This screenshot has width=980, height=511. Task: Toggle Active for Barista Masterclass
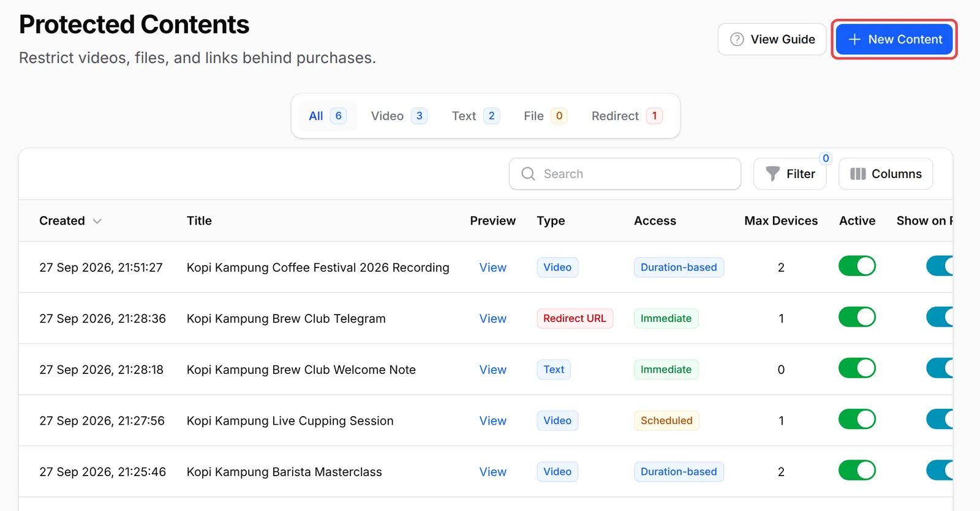click(x=857, y=471)
